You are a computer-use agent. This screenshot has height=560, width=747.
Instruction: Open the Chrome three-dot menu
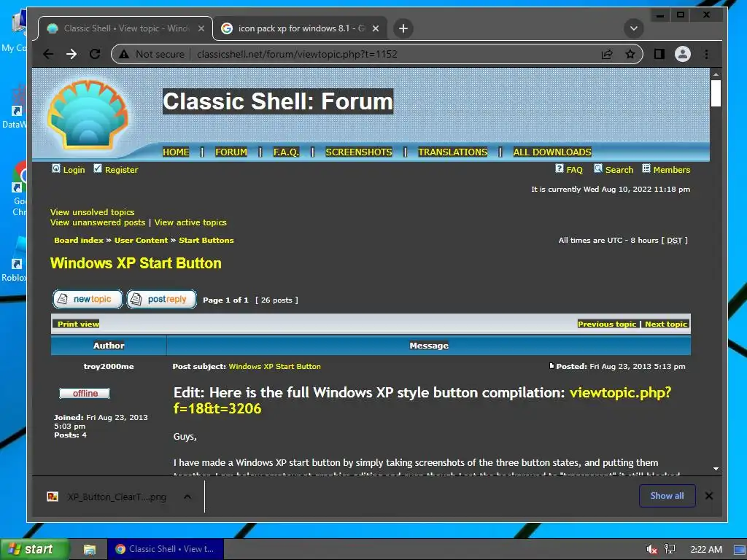click(706, 54)
